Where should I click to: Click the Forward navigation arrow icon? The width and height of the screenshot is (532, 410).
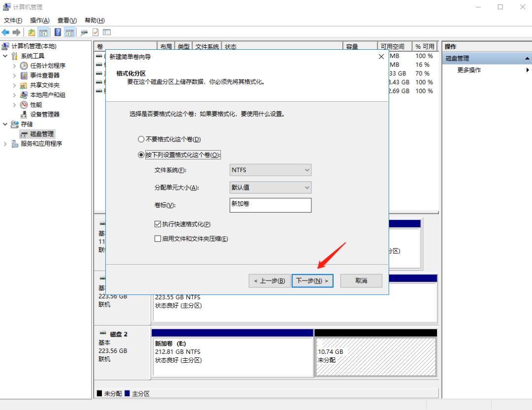tap(16, 32)
